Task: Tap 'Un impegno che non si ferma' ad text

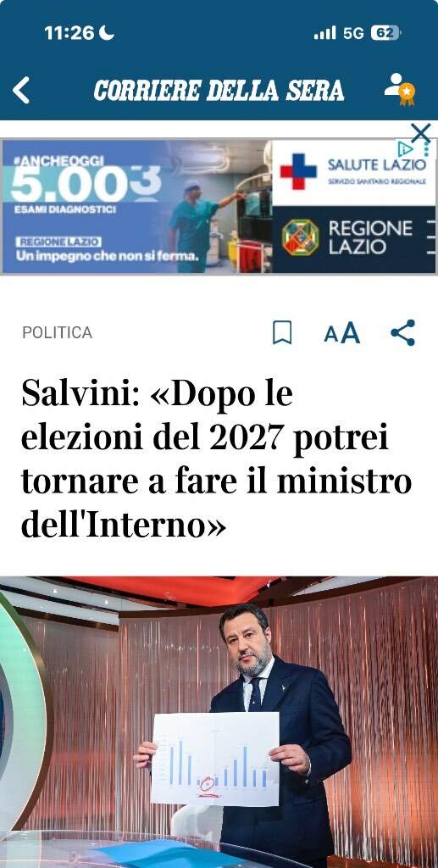Action: 108,256
